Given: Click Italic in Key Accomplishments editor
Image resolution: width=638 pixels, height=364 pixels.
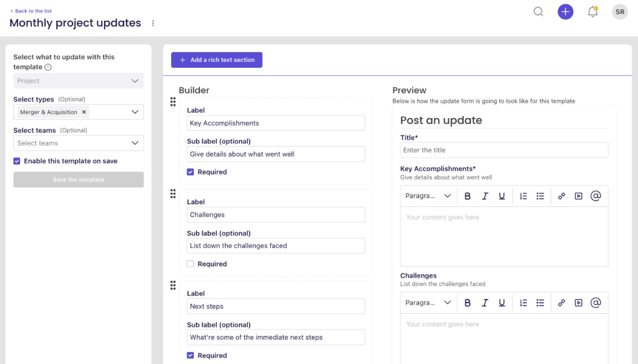Looking at the screenshot, I should (x=485, y=196).
